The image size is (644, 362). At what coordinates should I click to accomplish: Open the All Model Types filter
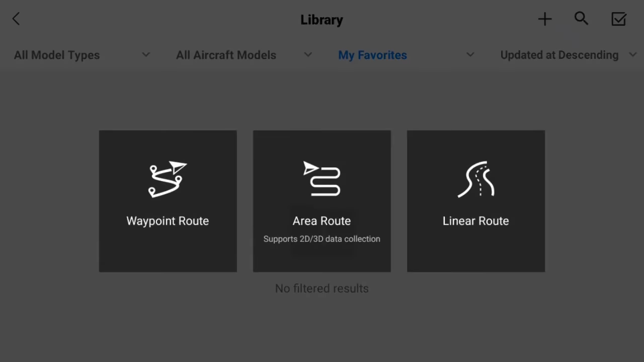point(57,55)
